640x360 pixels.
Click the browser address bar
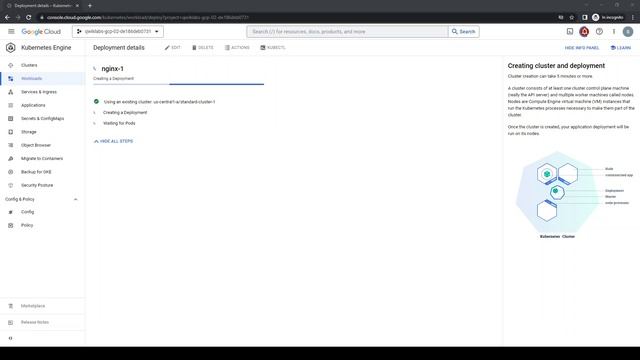(x=298, y=18)
